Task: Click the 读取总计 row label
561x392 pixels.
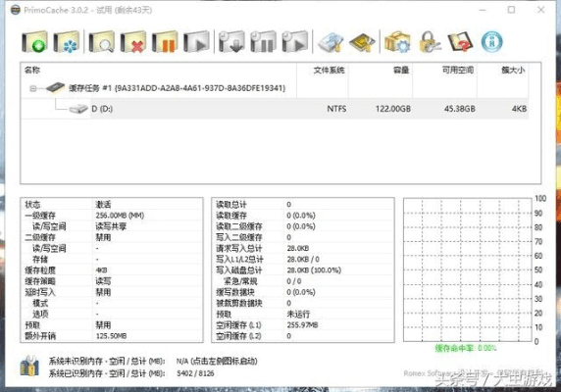Action: (x=231, y=205)
